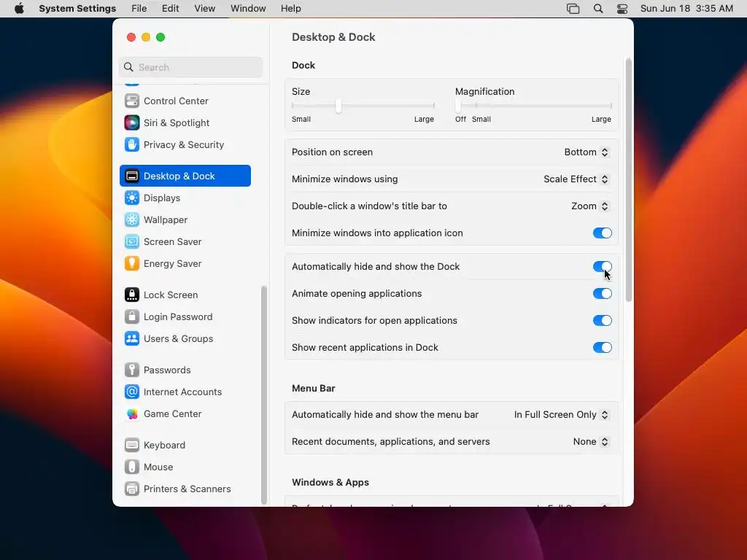
Task: Open Spotlight search in the menu bar
Action: coord(598,9)
